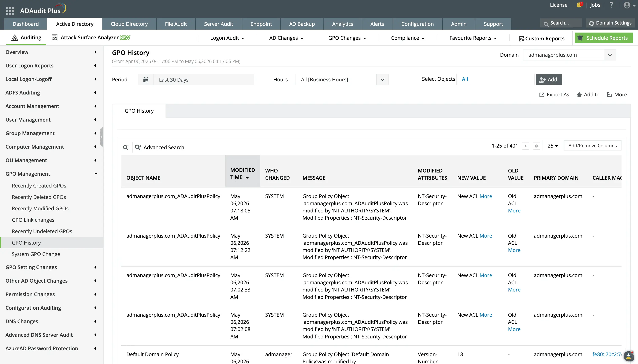Open the apps grid launcher icon

(x=10, y=11)
